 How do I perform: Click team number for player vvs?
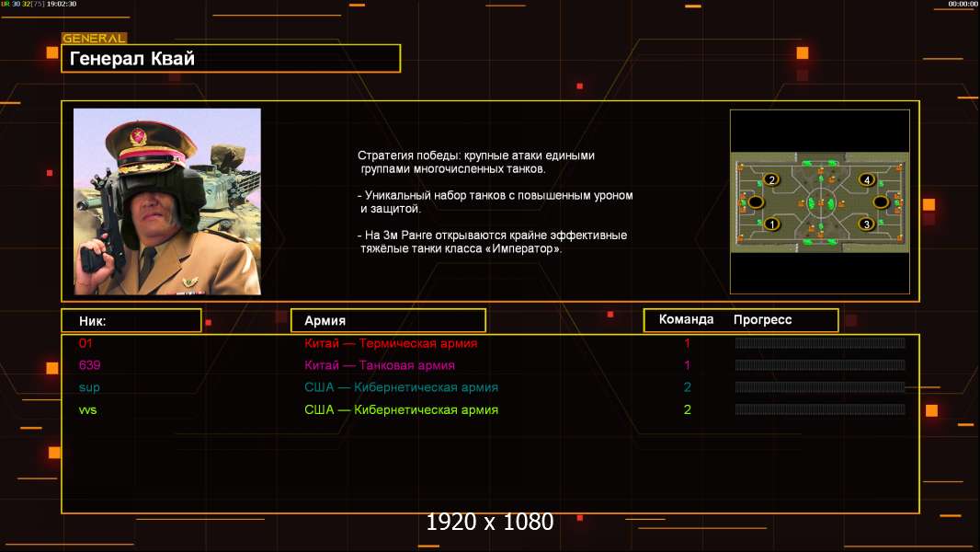687,410
